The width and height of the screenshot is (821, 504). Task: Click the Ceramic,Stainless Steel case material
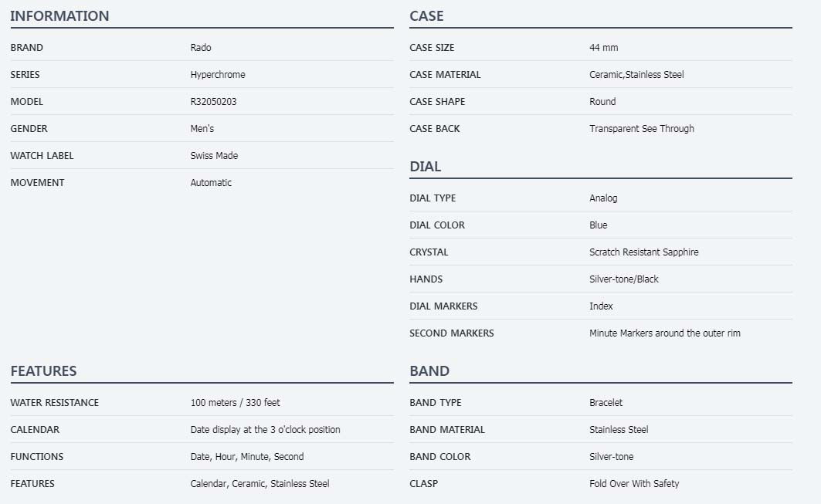click(x=636, y=75)
